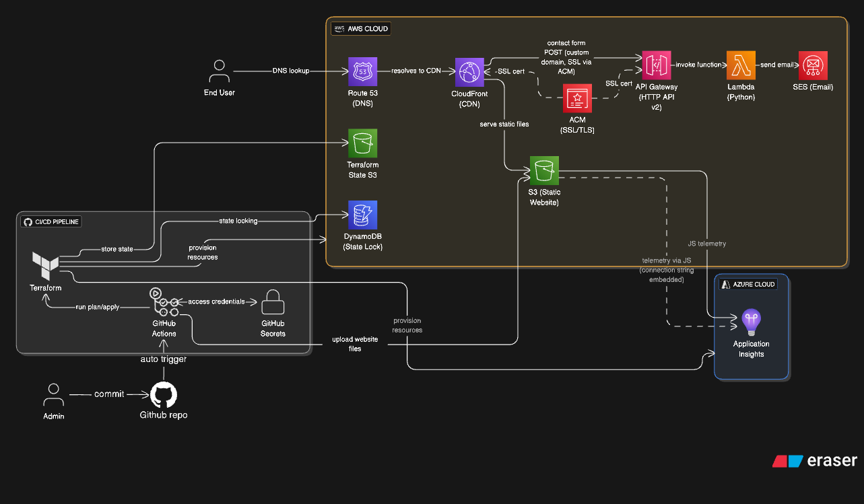The width and height of the screenshot is (864, 504).
Task: Click the 'Lambda (Python)' node caption
Action: tap(741, 92)
